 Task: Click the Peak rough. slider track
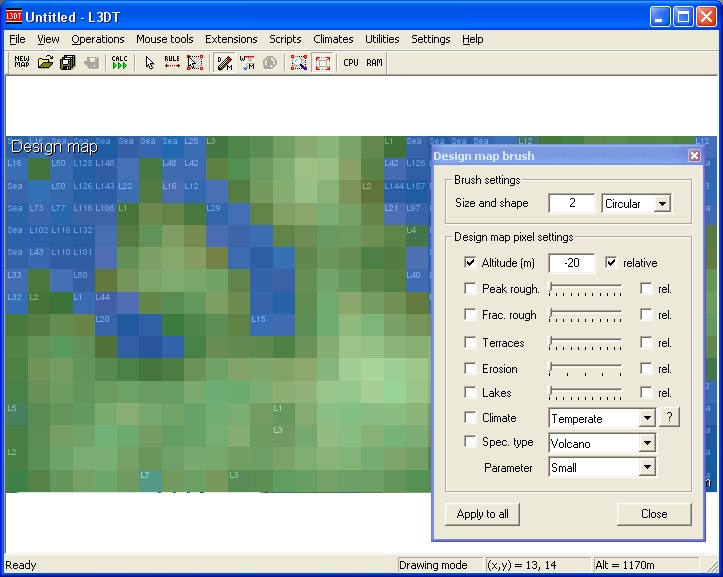(586, 290)
